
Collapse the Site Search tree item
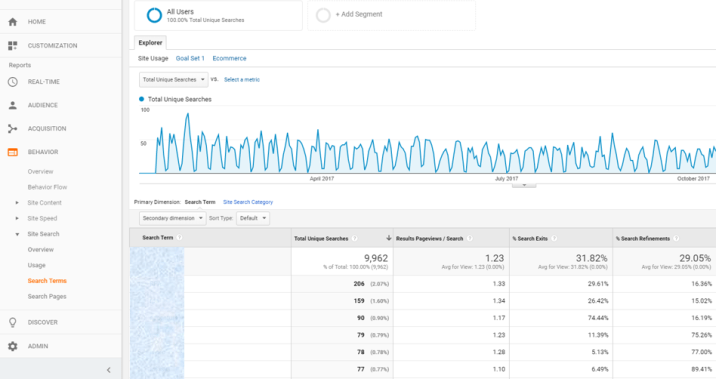[x=17, y=234]
